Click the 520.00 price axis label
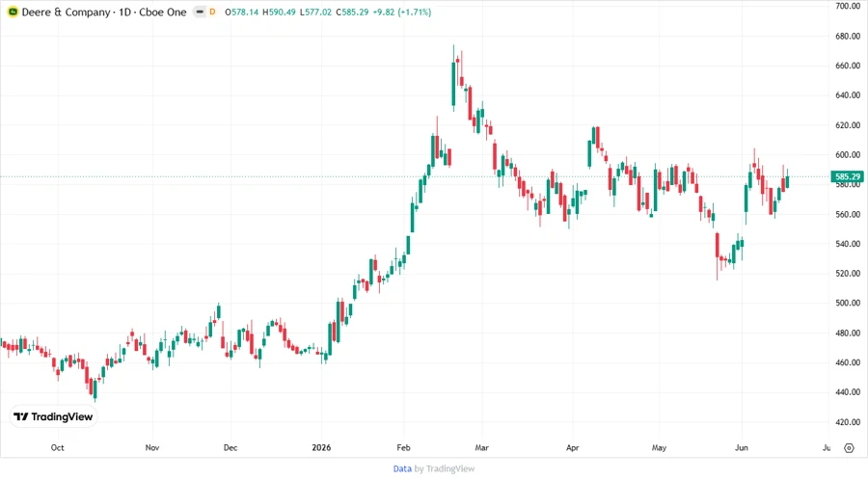This screenshot has width=868, height=480. pos(848,273)
